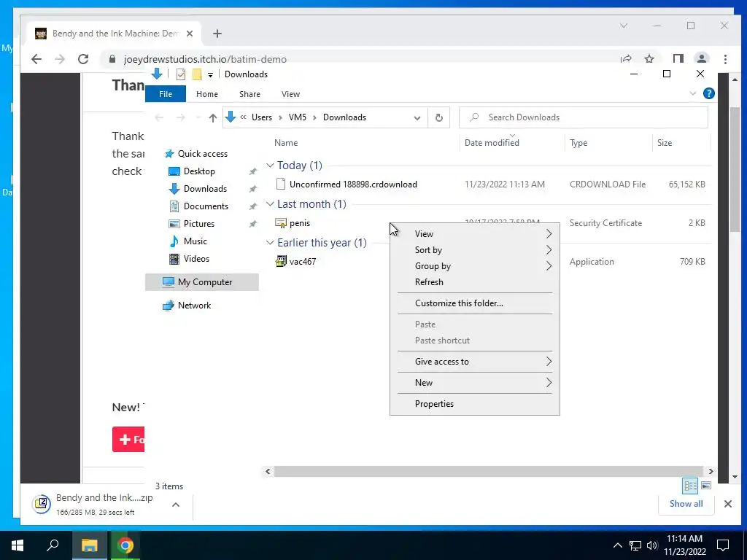Sort by the Type column header
This screenshot has height=560, width=747.
point(578,143)
